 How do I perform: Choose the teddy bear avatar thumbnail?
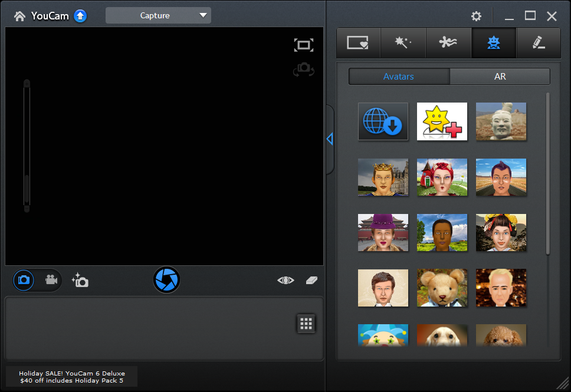(x=442, y=288)
